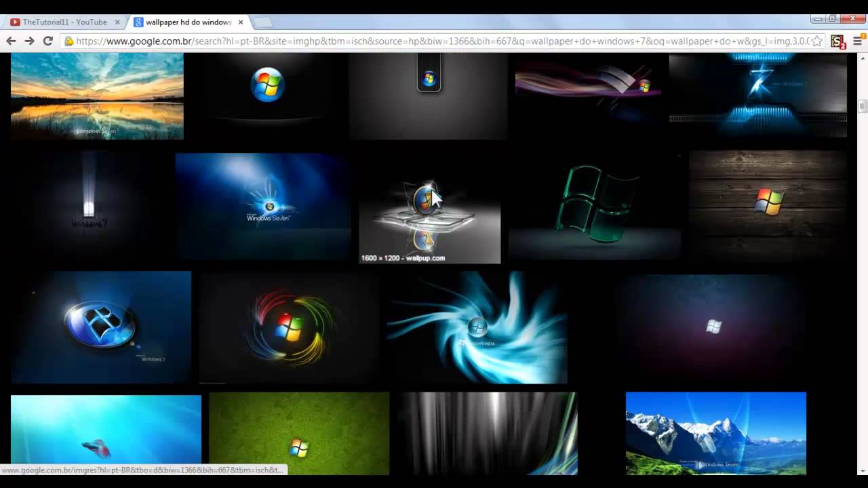Image resolution: width=868 pixels, height=488 pixels.
Task: Bookmark this page with the star icon
Action: pyautogui.click(x=817, y=41)
